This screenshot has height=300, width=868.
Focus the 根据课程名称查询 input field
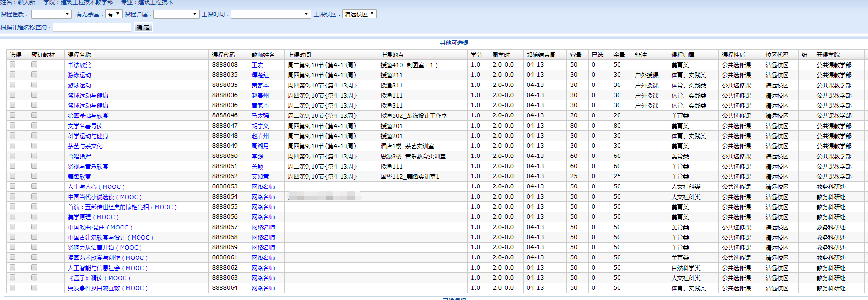92,28
